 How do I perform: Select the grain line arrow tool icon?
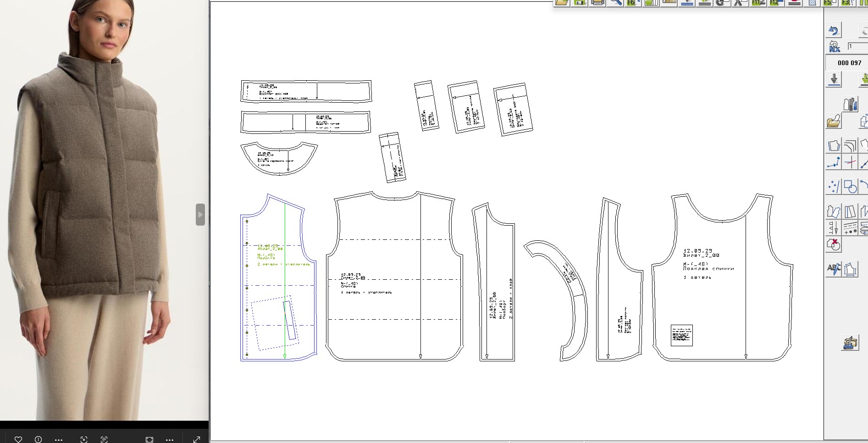coord(834,228)
